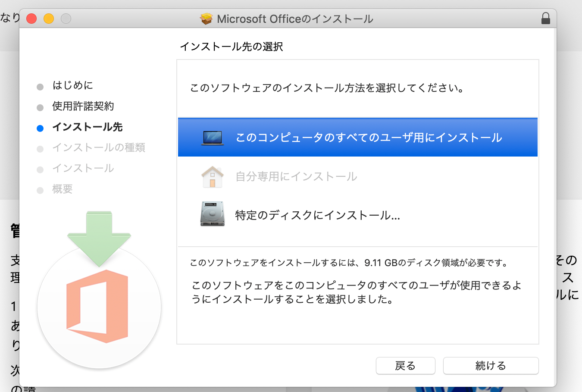Select このコンピュータのすべてのユーザ用にインストール option

tap(358, 137)
